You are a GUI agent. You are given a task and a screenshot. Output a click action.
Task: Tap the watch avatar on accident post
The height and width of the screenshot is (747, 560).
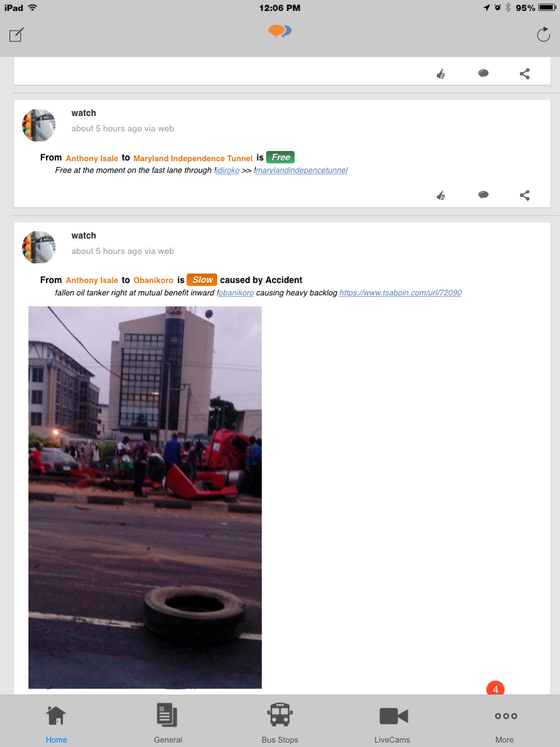coord(39,247)
